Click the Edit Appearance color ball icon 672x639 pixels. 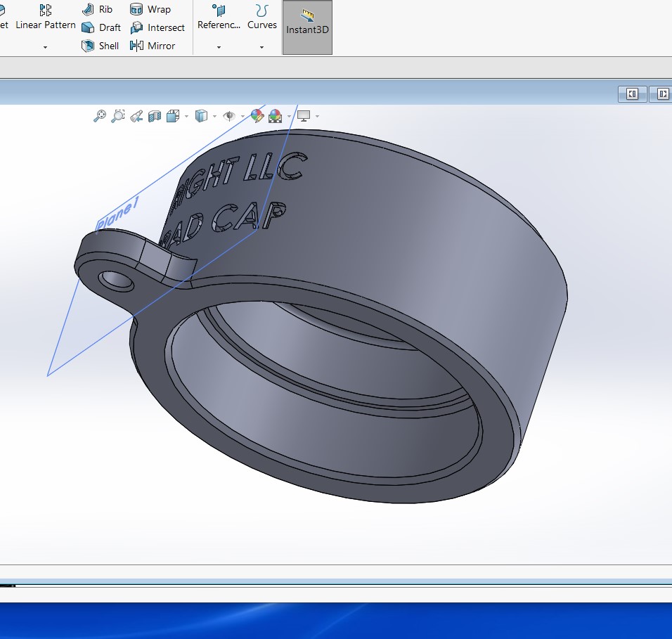coord(257,116)
